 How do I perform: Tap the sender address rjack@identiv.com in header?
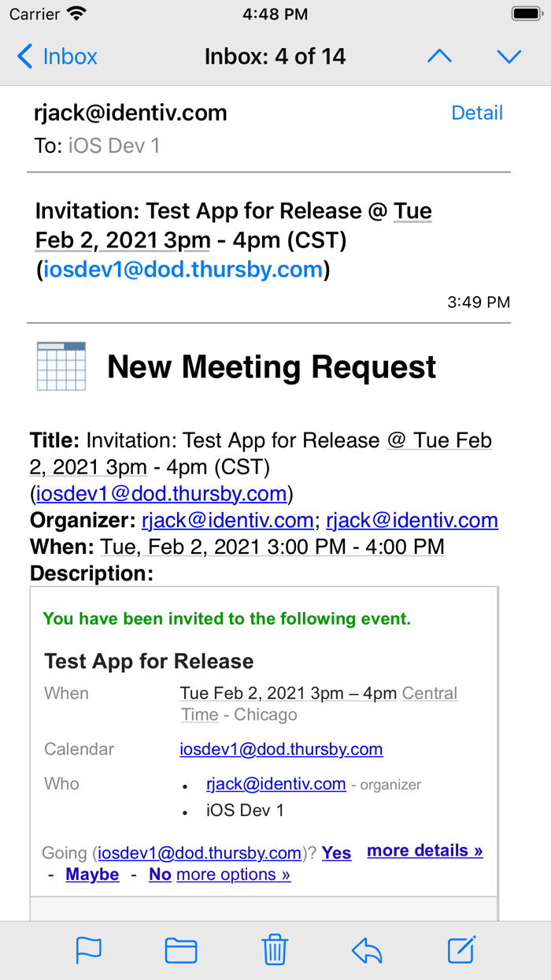coord(131,113)
